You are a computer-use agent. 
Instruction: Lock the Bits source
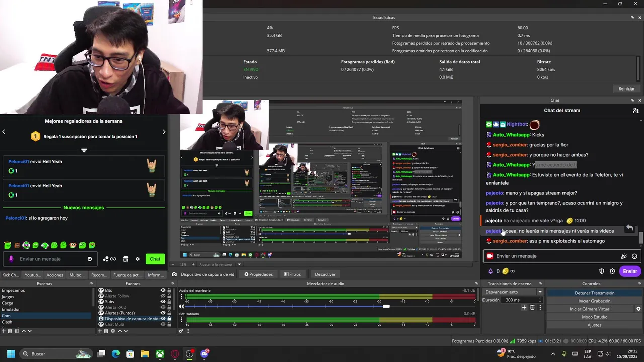pyautogui.click(x=169, y=290)
